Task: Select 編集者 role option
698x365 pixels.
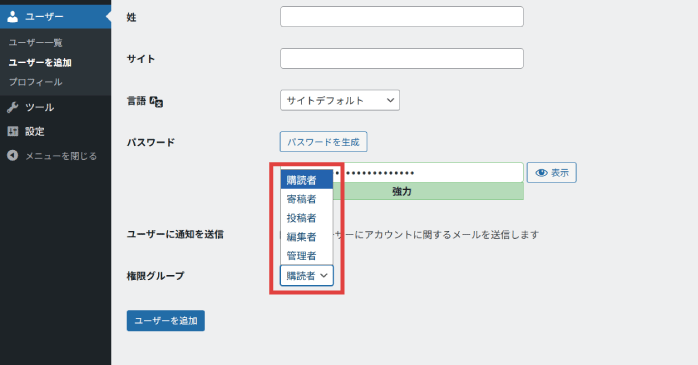Action: (x=306, y=237)
